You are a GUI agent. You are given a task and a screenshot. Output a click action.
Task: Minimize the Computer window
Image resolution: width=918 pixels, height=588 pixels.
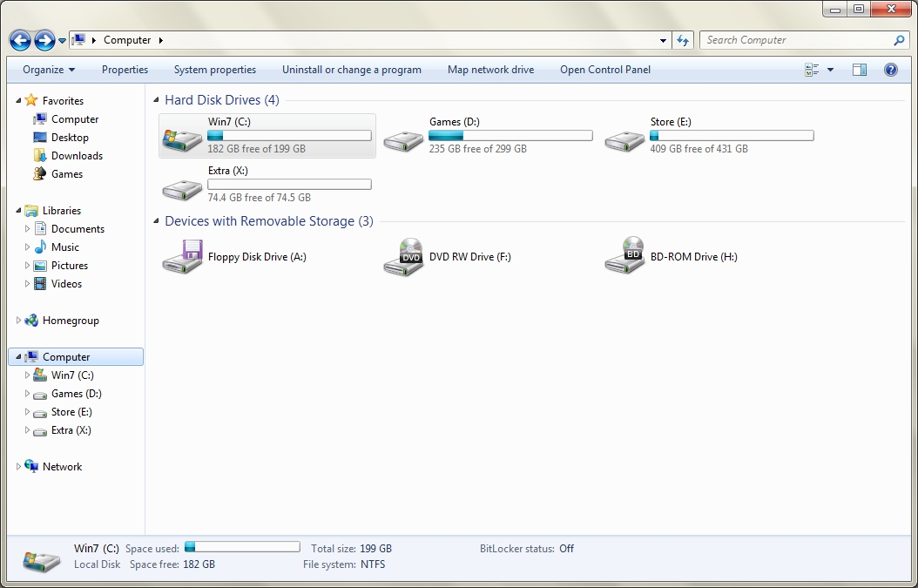tap(835, 10)
